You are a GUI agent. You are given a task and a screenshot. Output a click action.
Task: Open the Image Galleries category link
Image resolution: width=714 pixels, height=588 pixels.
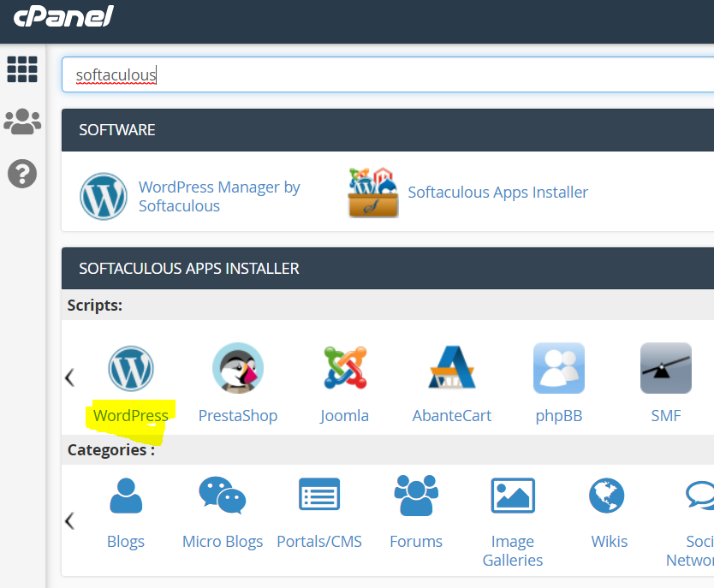click(513, 550)
